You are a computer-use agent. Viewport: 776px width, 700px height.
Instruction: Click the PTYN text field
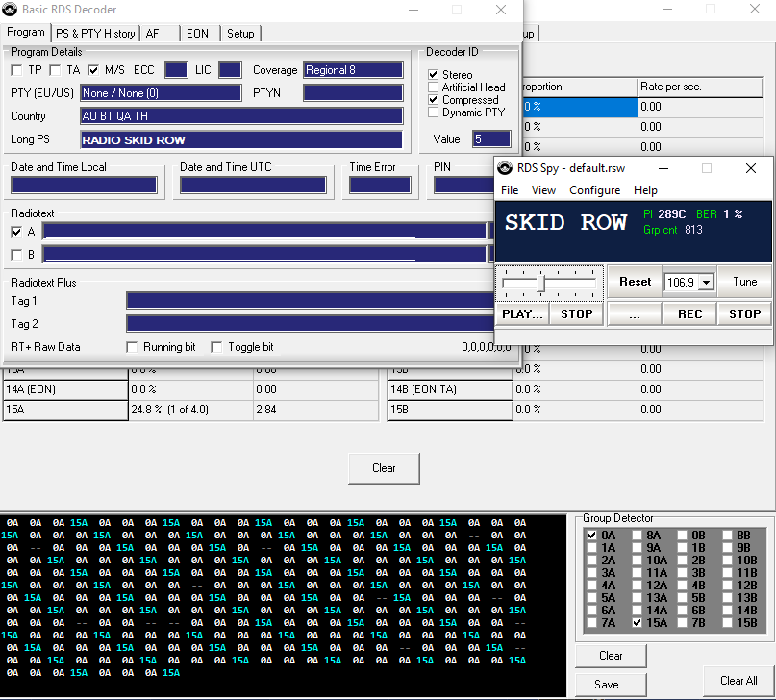[353, 93]
